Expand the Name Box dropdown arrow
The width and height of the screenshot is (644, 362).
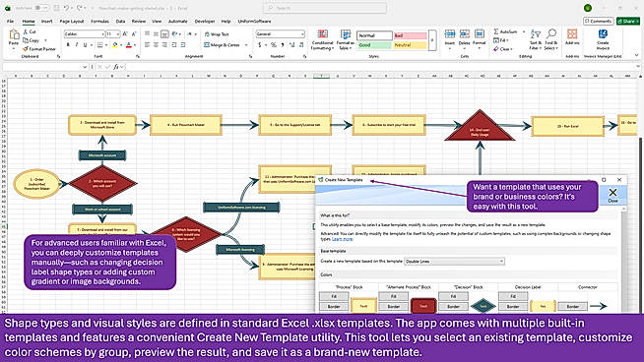pos(85,67)
